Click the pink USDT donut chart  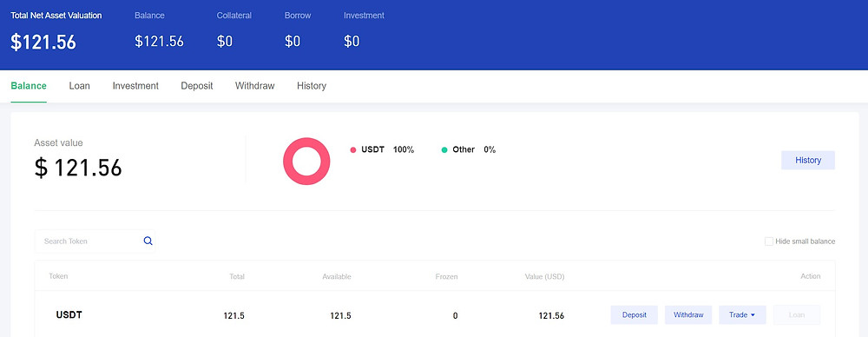pos(306,162)
